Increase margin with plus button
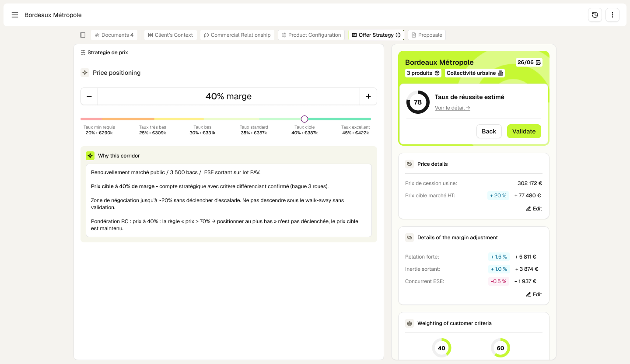This screenshot has width=630, height=364. 368,96
